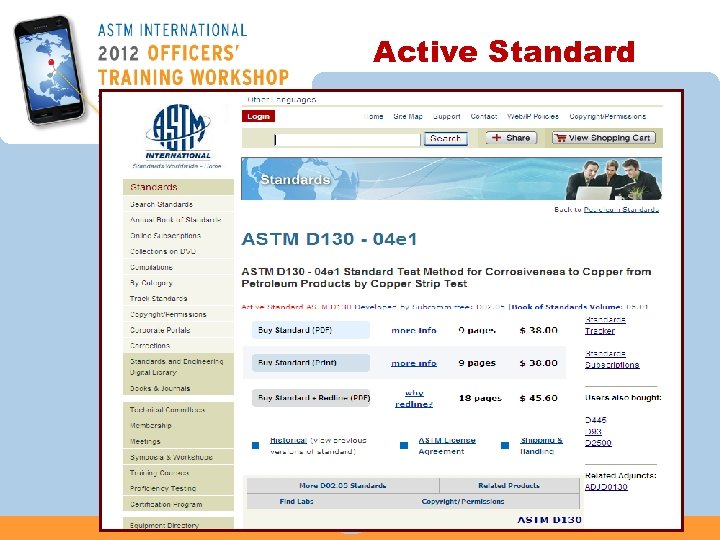The image size is (720, 540).
Task: Open Symposia & Workshops
Action: pyautogui.click(x=171, y=457)
